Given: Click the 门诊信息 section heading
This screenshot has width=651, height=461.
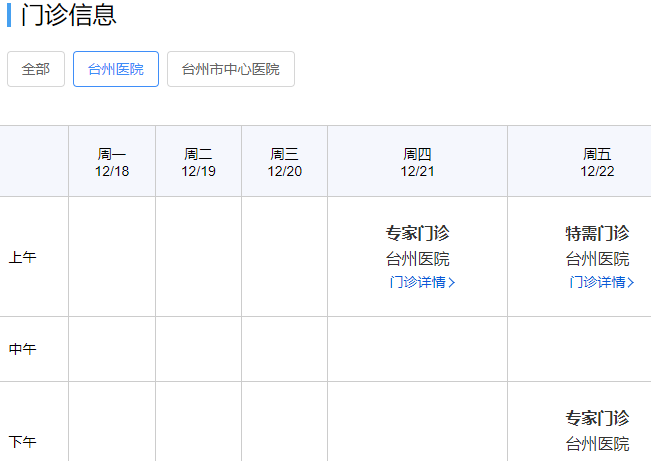Looking at the screenshot, I should (68, 15).
